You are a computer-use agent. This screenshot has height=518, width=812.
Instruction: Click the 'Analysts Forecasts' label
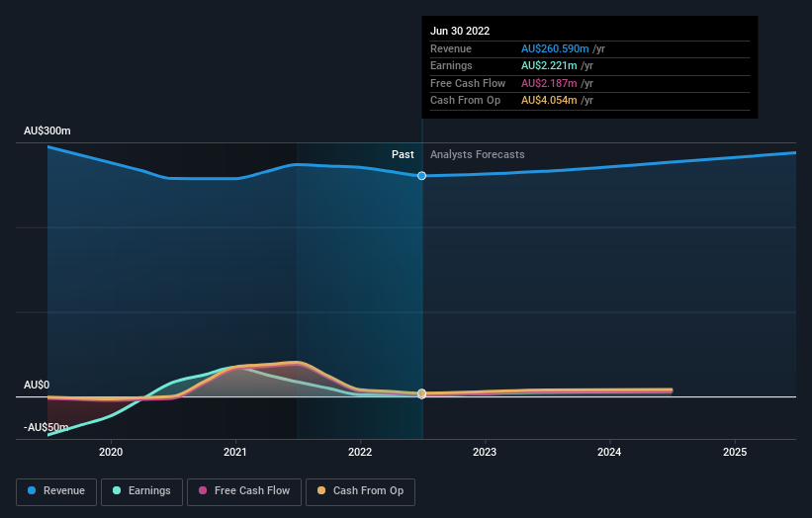(478, 155)
